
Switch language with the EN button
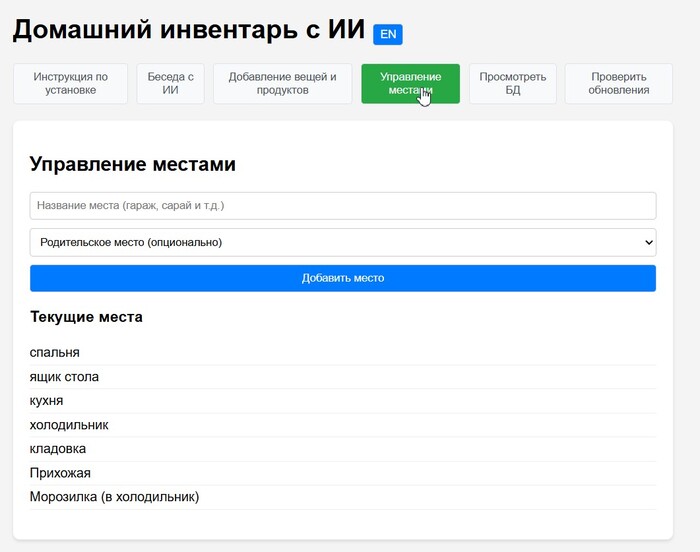pyautogui.click(x=387, y=35)
